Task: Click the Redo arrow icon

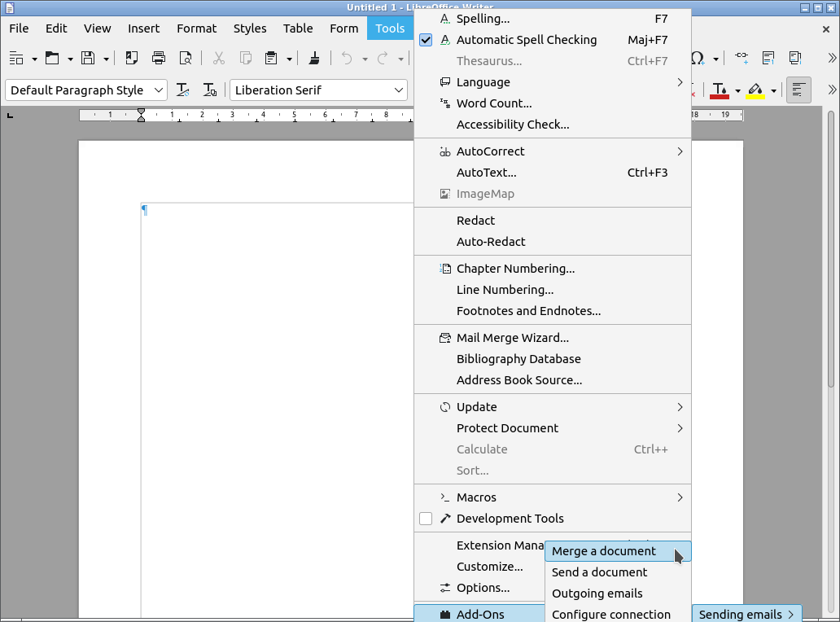Action: [x=383, y=58]
